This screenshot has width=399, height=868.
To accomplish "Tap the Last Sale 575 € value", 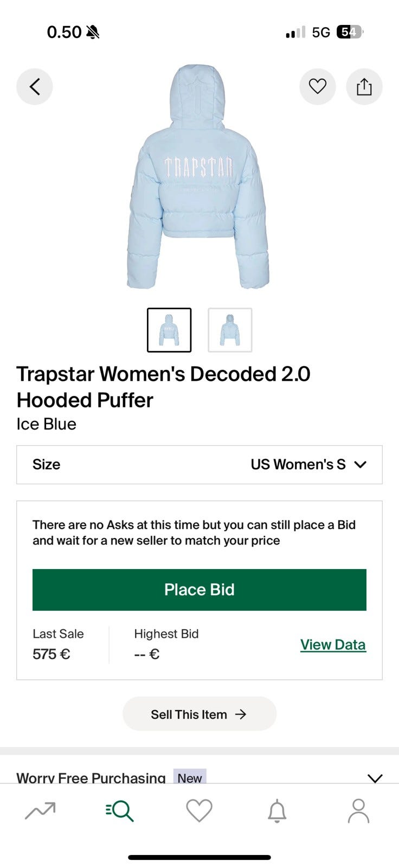I will pos(52,654).
